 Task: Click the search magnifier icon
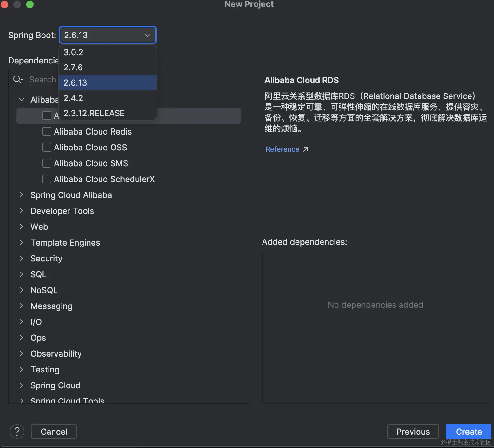(18, 79)
